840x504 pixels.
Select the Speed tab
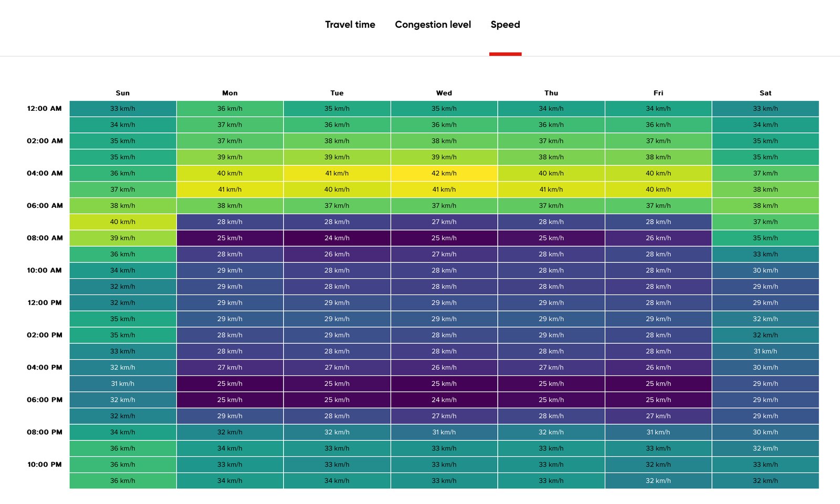(x=505, y=25)
